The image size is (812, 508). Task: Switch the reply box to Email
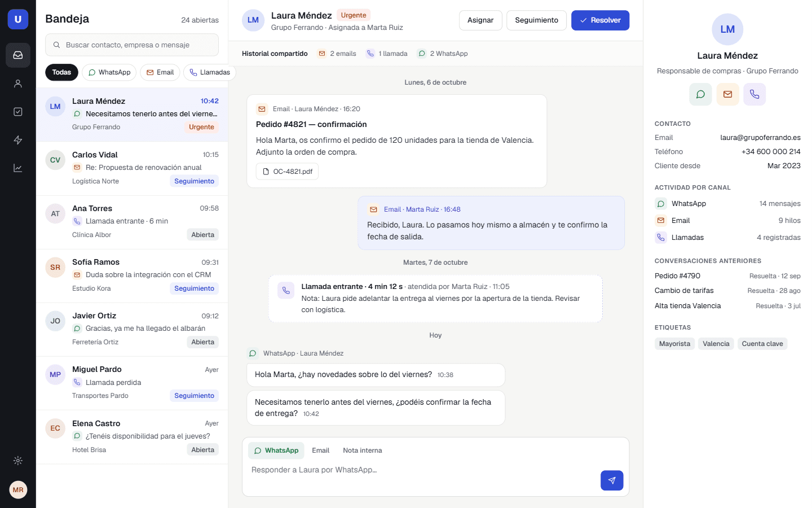[x=320, y=450]
